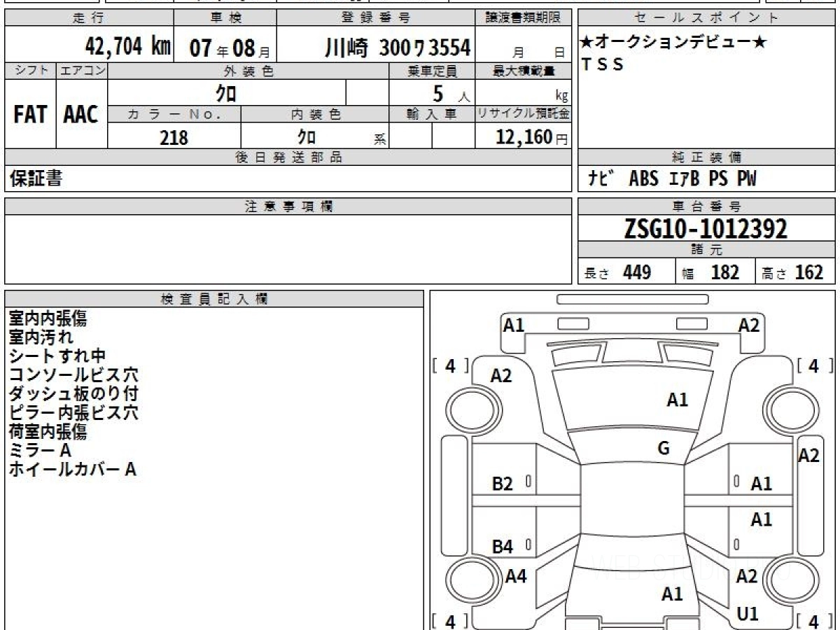This screenshot has height=630, width=840.
Task: Click the リサイクル預託金 header
Action: tap(524, 115)
